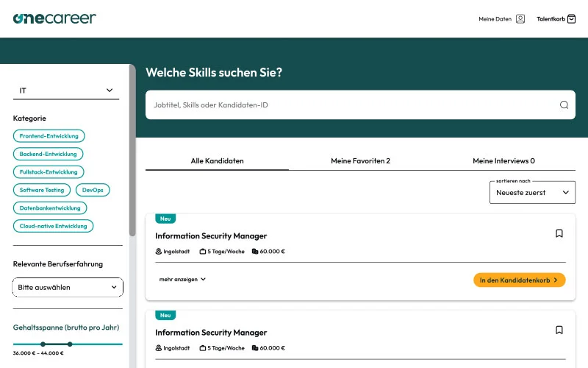This screenshot has height=368, width=588.
Task: Click the location icon in the second card
Action: tap(158, 347)
